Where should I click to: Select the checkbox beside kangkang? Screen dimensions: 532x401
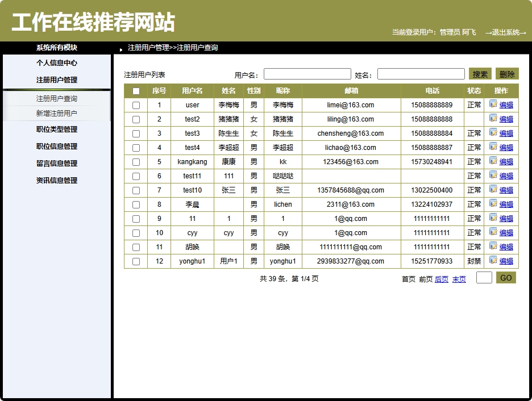pos(135,162)
